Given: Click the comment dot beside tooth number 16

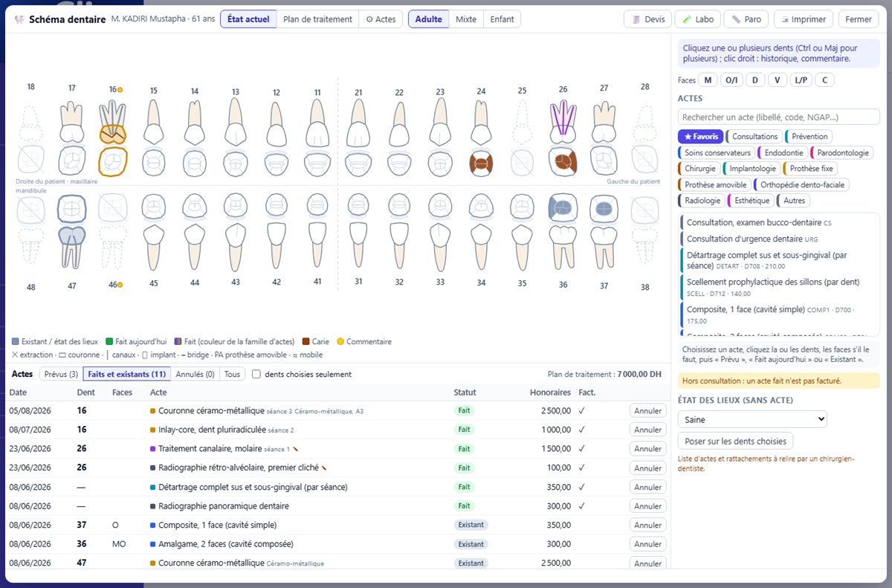Looking at the screenshot, I should coord(120,90).
